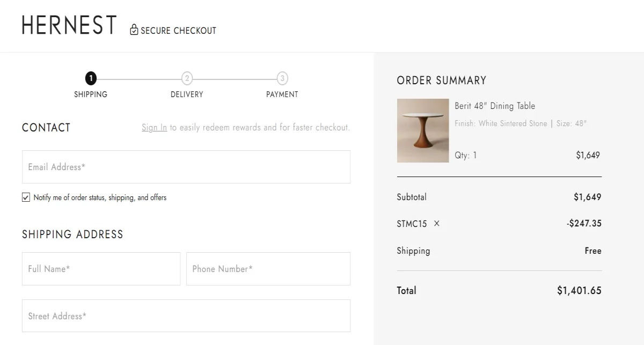This screenshot has width=644, height=345.
Task: Click the Berit dining table product thumbnail
Action: [423, 130]
